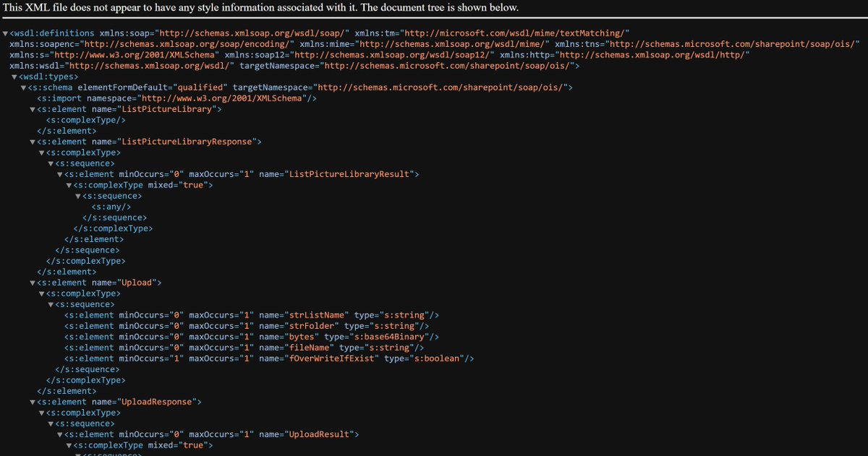Viewport: 868px width, 456px height.
Task: Collapse s:sequence node directly above ListPictureLibraryResult element
Action: [x=51, y=163]
